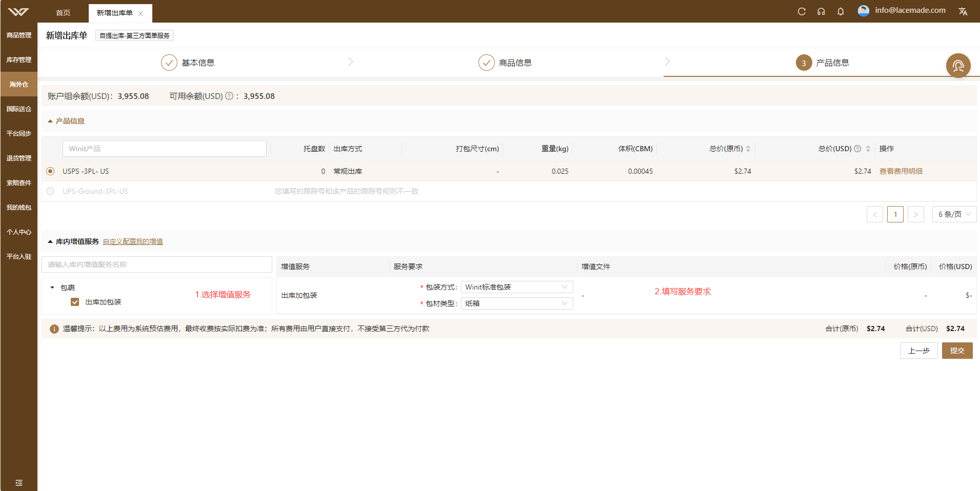Open the 6 条/页 page size dropdown
The image size is (980, 491).
[954, 214]
